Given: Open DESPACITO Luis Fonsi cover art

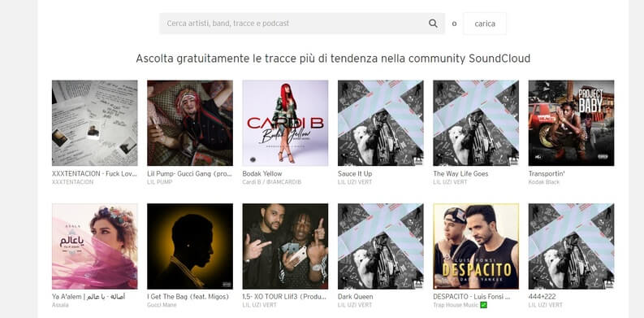Looking at the screenshot, I should click(x=476, y=246).
